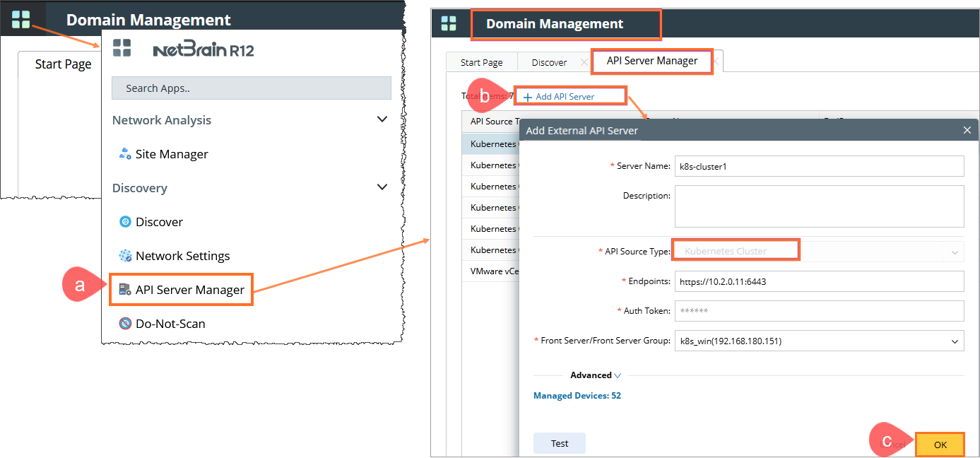This screenshot has height=458, width=980.
Task: Click the Discovery section heading
Action: (140, 188)
